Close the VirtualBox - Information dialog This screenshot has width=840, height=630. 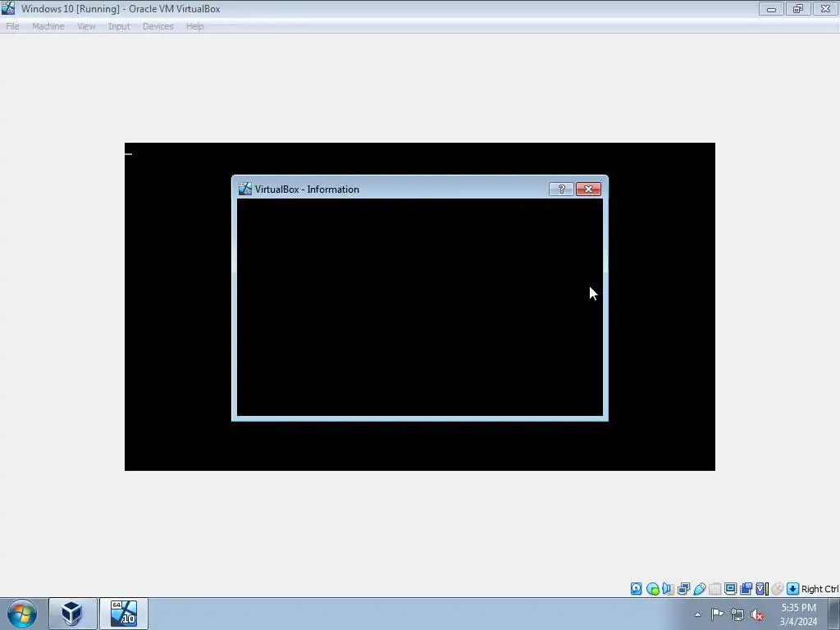(588, 189)
